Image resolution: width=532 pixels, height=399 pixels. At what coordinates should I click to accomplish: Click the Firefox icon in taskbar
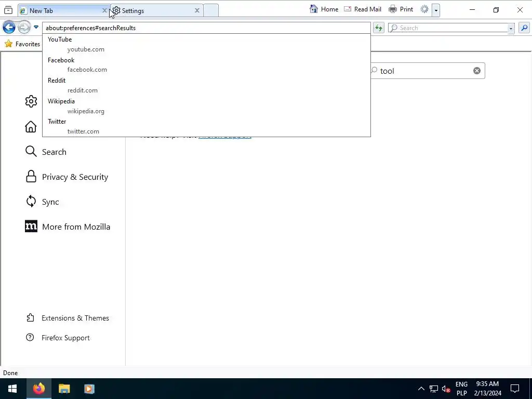[x=38, y=389]
